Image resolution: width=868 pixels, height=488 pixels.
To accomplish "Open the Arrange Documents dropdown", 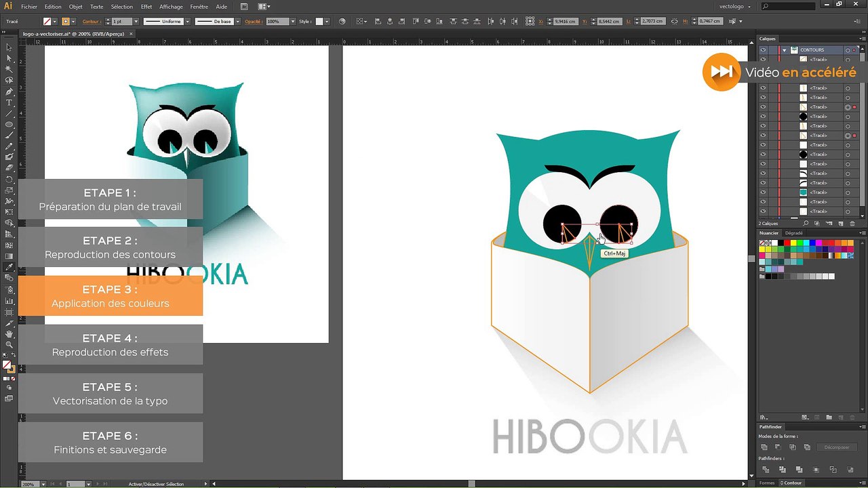I will tap(264, 7).
